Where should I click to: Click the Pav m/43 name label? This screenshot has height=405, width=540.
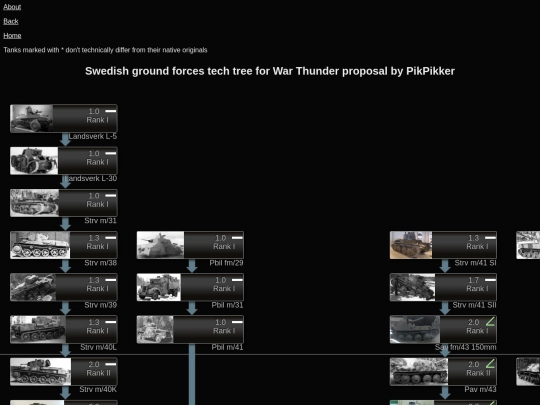click(480, 390)
